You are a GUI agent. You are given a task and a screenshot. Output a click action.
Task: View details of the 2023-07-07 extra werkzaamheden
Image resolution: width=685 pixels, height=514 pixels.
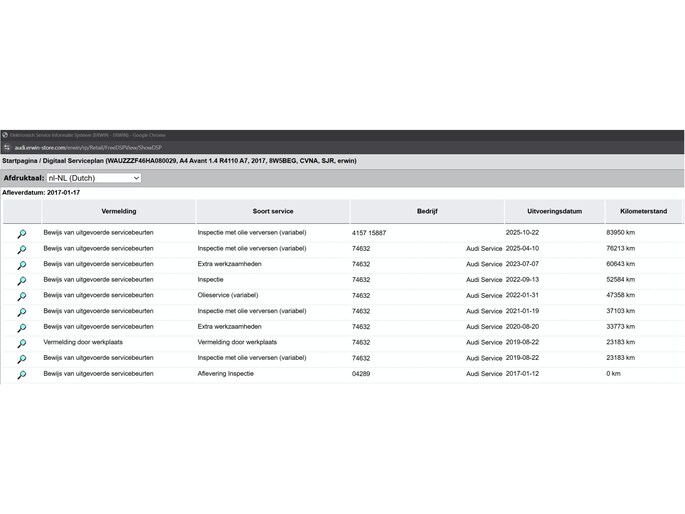coord(21,265)
